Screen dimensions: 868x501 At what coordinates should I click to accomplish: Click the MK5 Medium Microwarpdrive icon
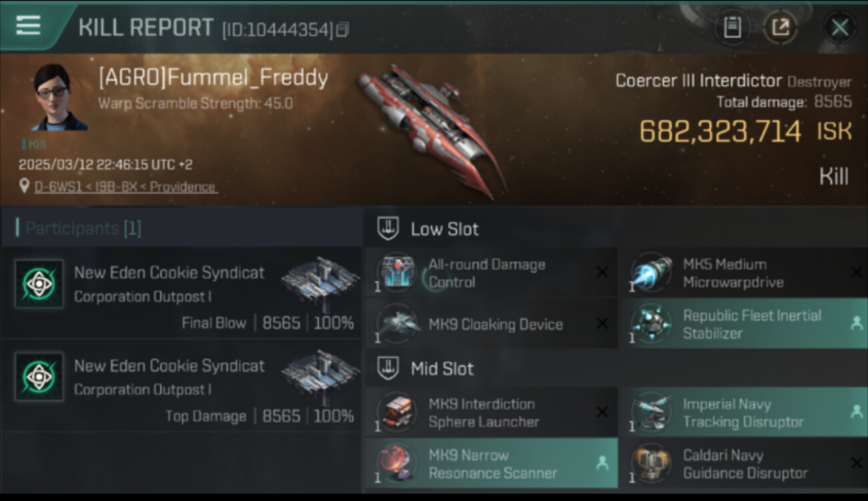[650, 273]
